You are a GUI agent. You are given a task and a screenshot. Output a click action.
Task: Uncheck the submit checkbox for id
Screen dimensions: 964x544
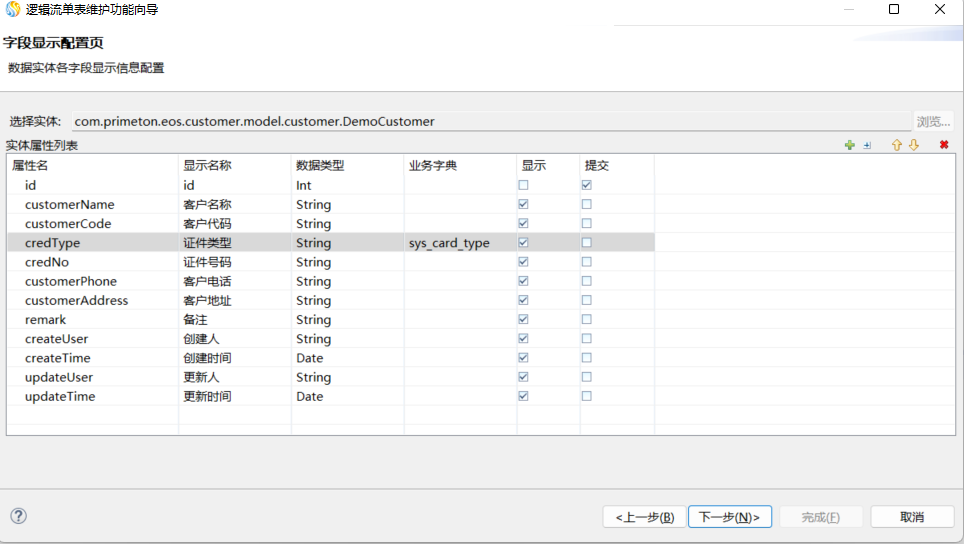coord(586,185)
